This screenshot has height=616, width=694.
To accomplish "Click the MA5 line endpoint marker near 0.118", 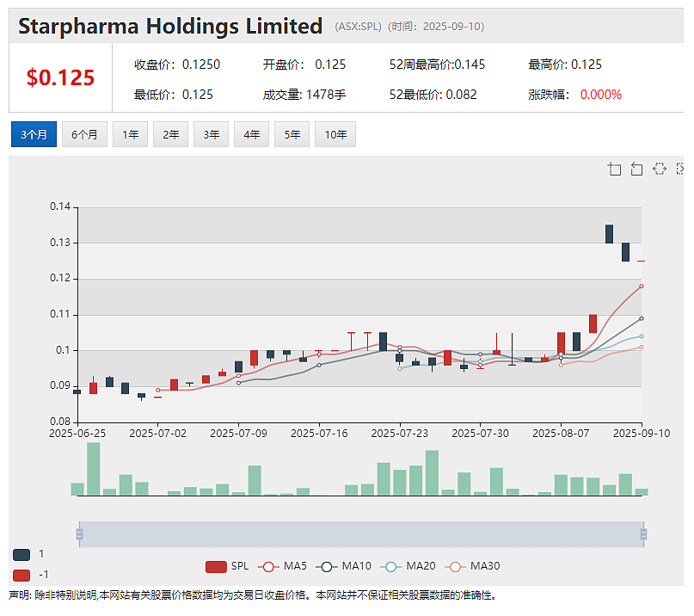I will coord(642,286).
